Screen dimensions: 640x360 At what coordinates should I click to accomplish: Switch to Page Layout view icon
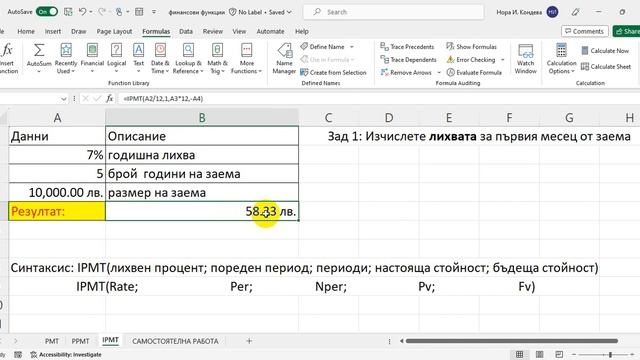539,354
